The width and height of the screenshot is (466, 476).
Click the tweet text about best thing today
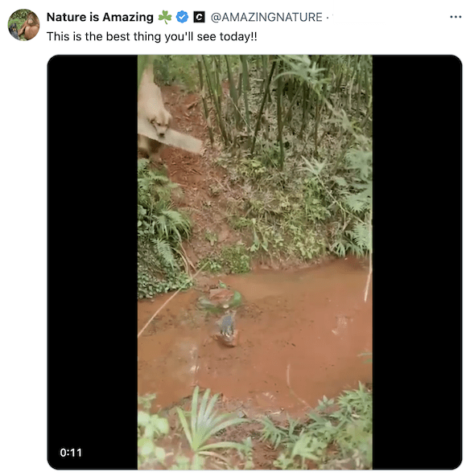(151, 37)
